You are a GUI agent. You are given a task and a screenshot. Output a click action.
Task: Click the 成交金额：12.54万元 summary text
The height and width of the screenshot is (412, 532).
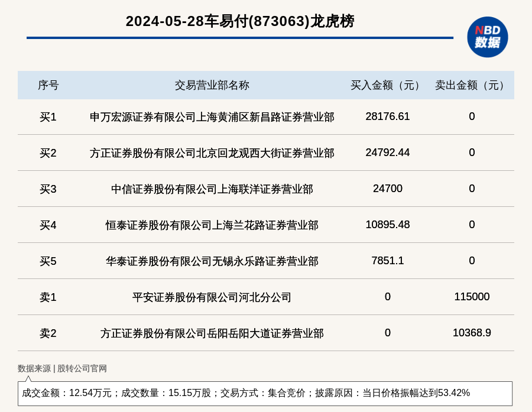coord(67,393)
